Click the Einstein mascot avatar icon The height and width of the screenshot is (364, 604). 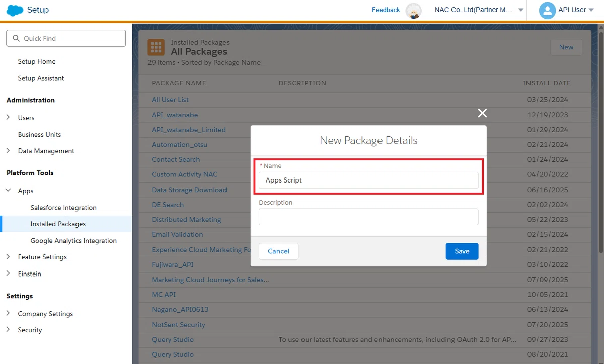click(x=414, y=11)
